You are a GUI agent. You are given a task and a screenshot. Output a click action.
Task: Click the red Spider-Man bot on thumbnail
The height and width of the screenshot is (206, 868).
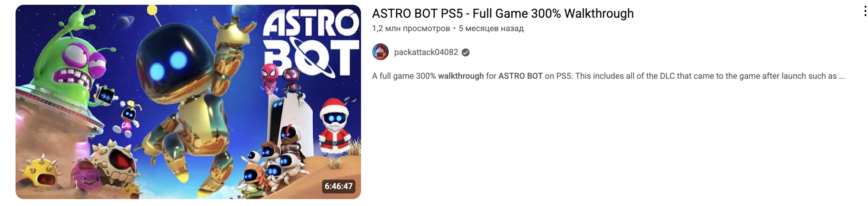(x=270, y=78)
